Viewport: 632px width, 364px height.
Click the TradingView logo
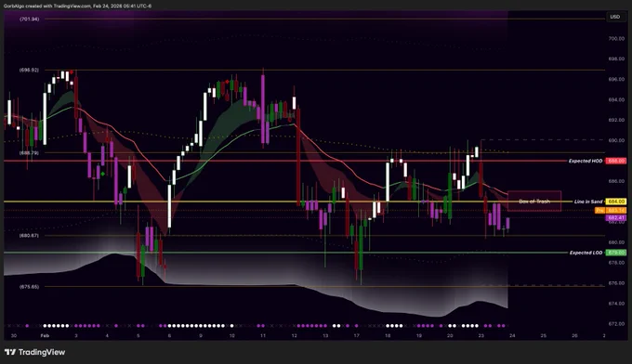(x=34, y=352)
